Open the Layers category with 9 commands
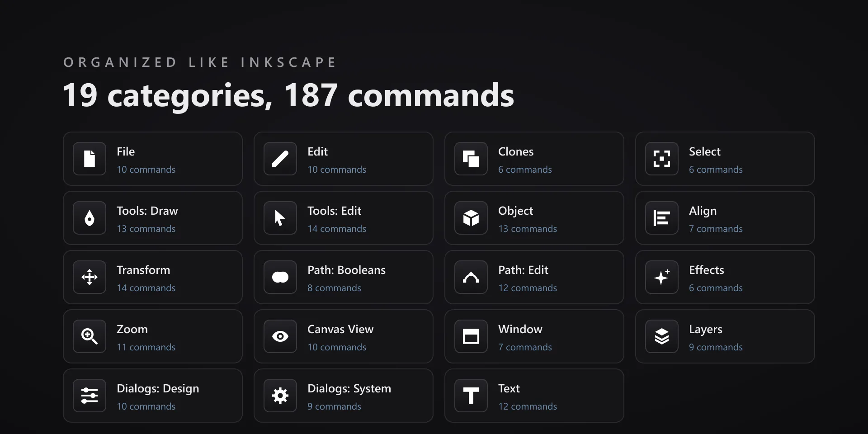Screen dimensions: 868x434 (x=725, y=336)
